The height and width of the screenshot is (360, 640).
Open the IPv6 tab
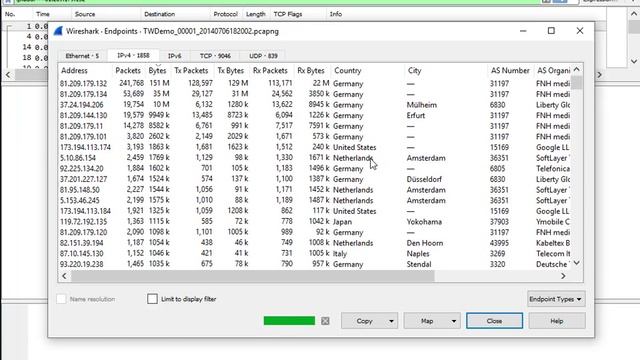(174, 56)
